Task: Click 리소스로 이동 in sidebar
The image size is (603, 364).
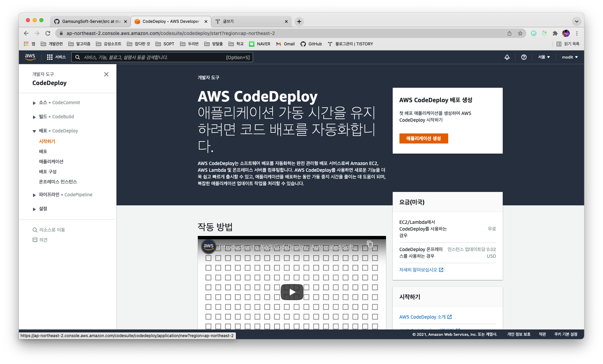Action: pyautogui.click(x=49, y=230)
